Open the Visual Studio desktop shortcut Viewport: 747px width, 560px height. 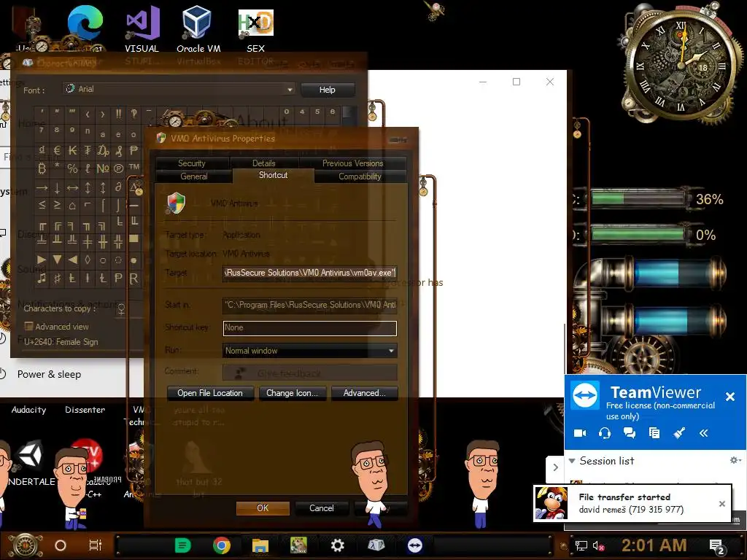[142, 23]
